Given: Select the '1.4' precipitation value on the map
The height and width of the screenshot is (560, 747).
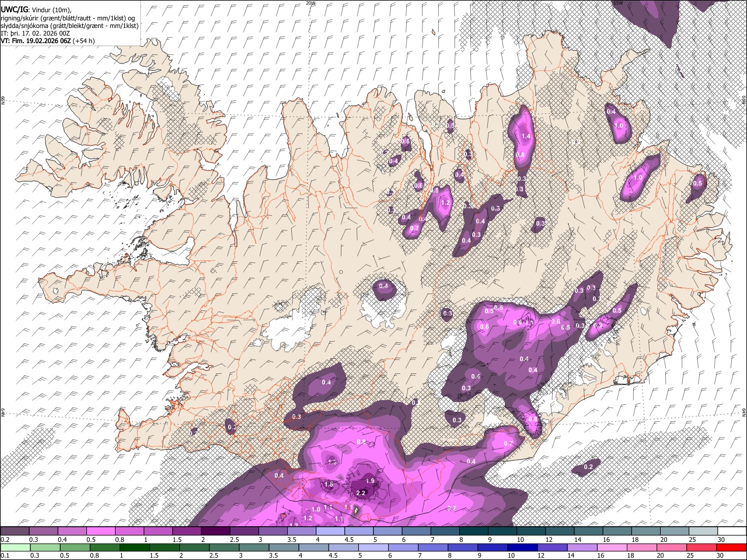Looking at the screenshot, I should coord(526,136).
